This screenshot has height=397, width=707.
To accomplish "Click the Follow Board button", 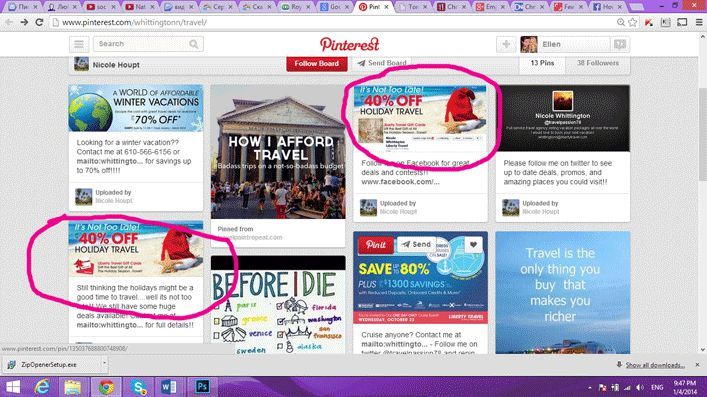I will pos(317,64).
